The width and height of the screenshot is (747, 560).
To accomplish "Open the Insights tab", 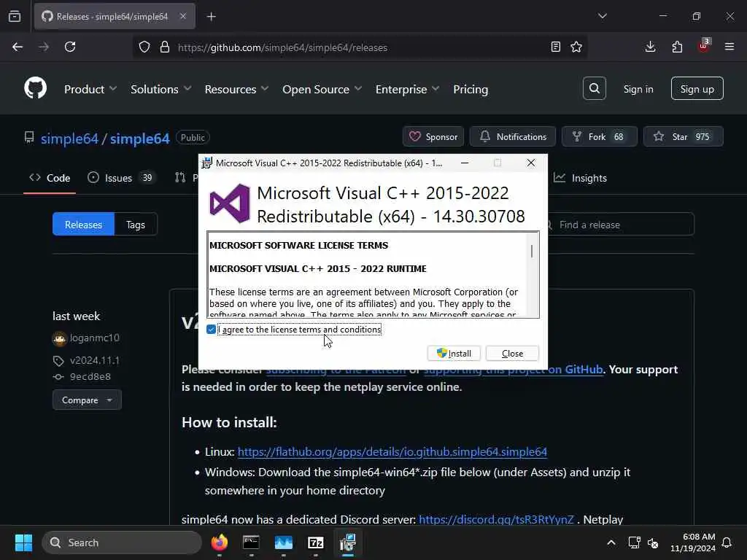I will (580, 178).
